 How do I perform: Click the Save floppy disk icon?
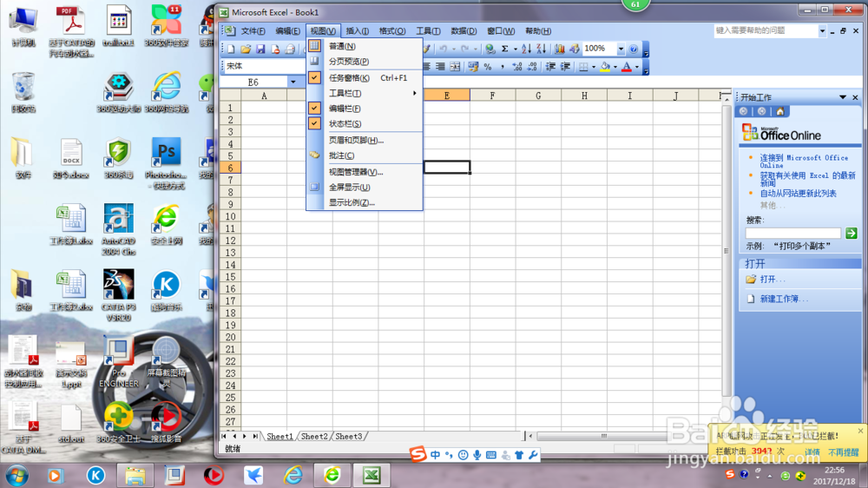tap(260, 49)
